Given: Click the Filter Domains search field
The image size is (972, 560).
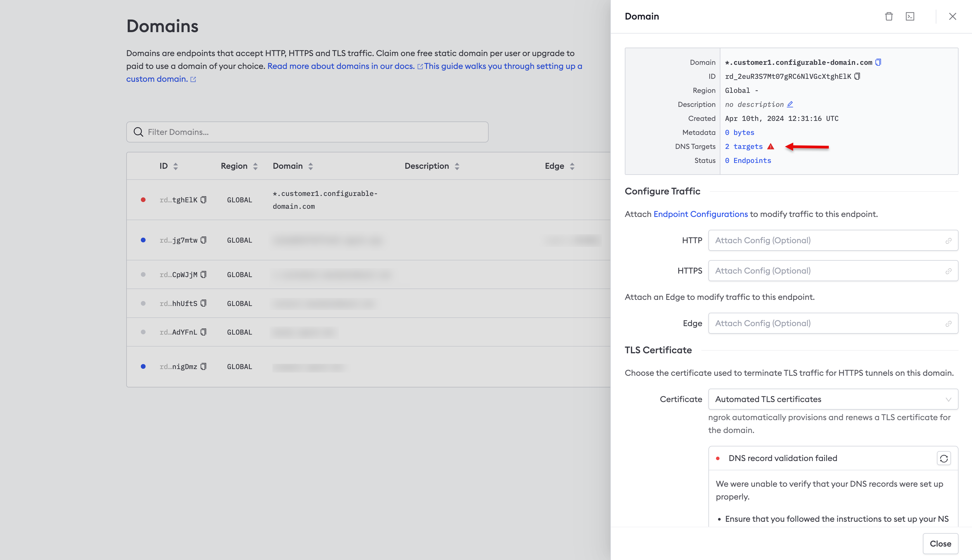Looking at the screenshot, I should tap(307, 132).
